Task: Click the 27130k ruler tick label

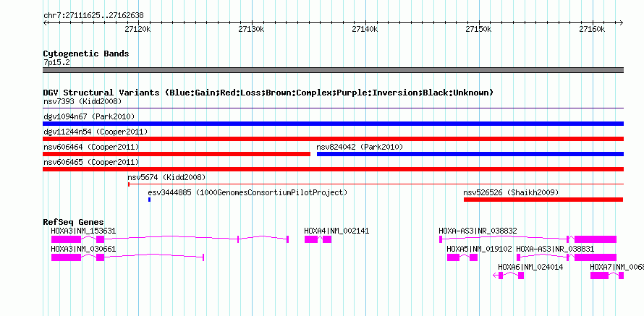Action: (251, 30)
